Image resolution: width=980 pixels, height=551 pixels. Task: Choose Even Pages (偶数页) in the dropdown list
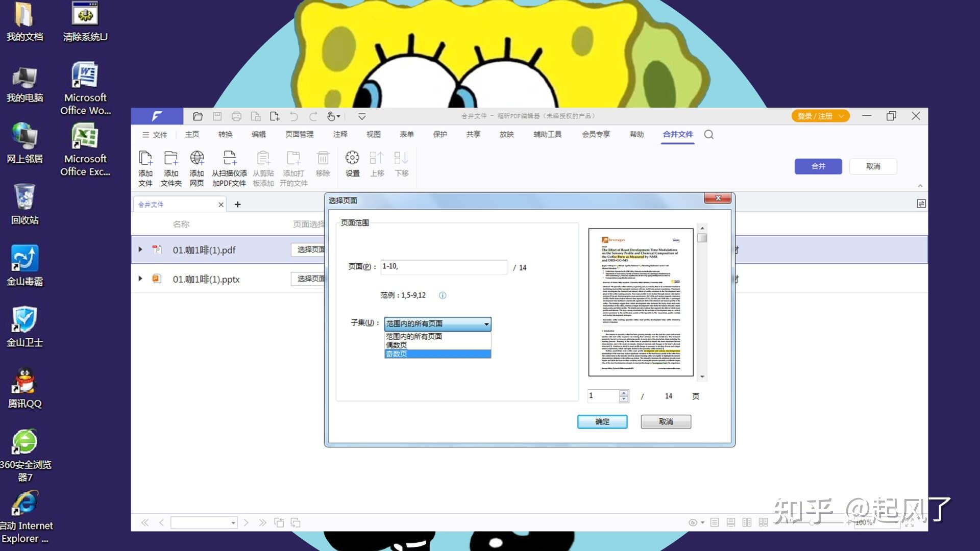pyautogui.click(x=437, y=345)
